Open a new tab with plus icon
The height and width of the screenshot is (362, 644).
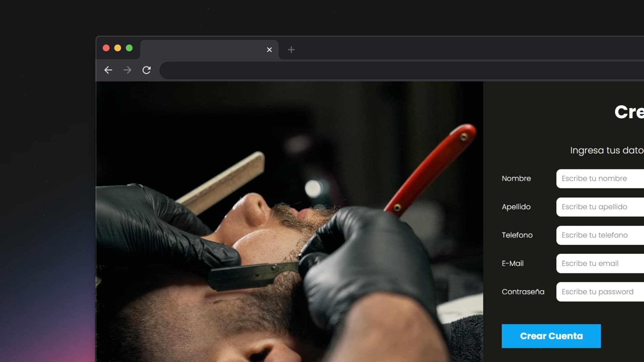coord(291,50)
